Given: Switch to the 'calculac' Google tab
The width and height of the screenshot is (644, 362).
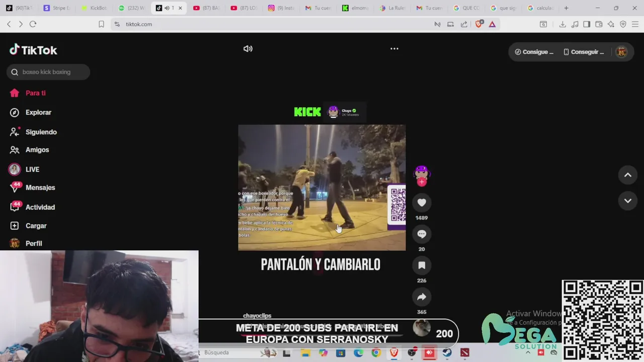Looking at the screenshot, I should [x=541, y=8].
